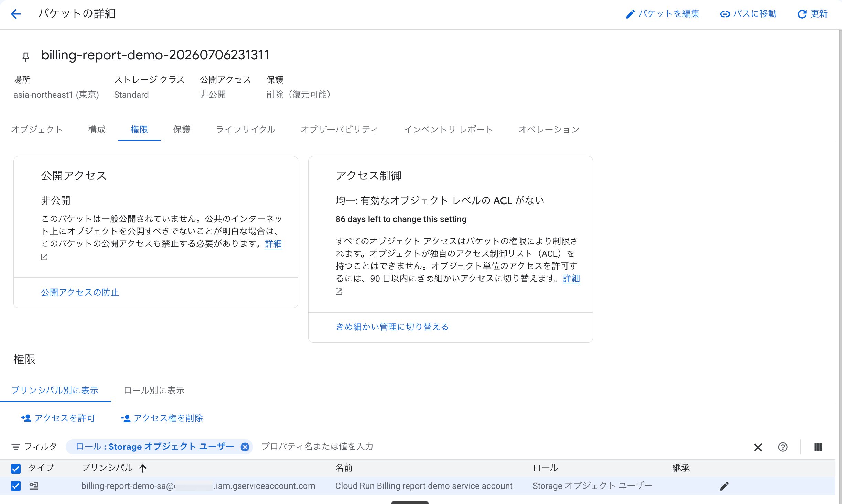The width and height of the screenshot is (842, 504).
Task: Click the 継承 column header
Action: [681, 468]
